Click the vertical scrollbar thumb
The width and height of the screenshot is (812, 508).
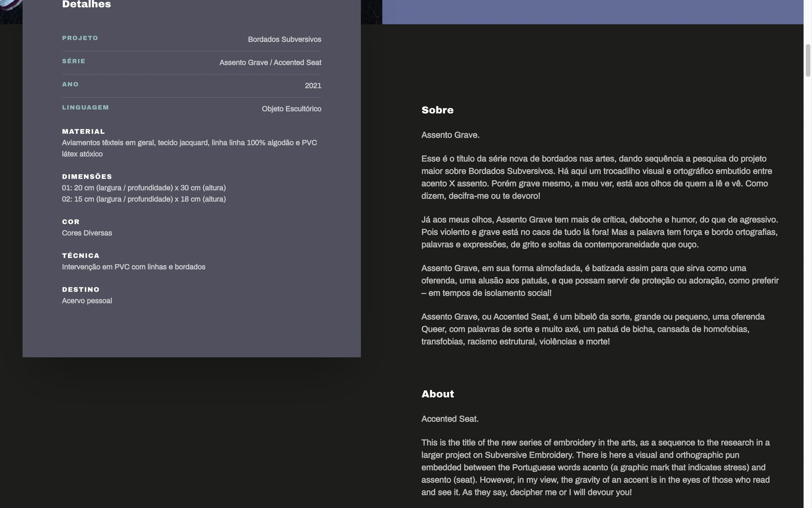click(x=808, y=60)
